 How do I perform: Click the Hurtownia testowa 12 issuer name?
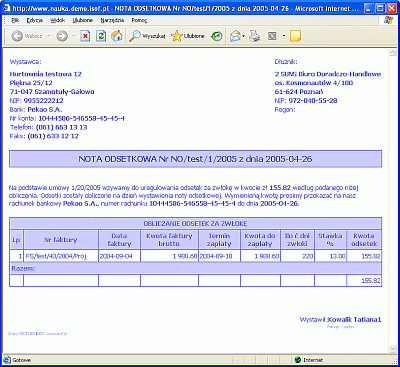pos(45,74)
